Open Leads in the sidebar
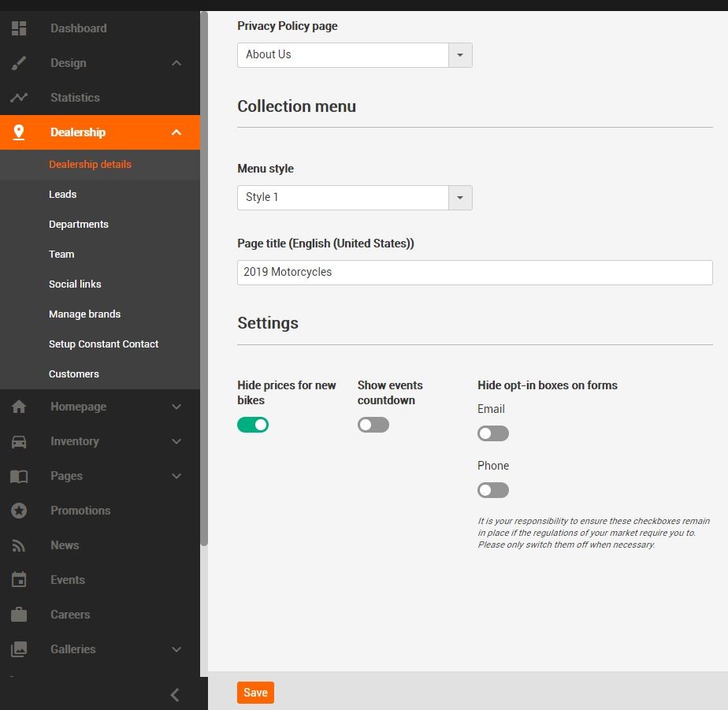728x710 pixels. 63,194
